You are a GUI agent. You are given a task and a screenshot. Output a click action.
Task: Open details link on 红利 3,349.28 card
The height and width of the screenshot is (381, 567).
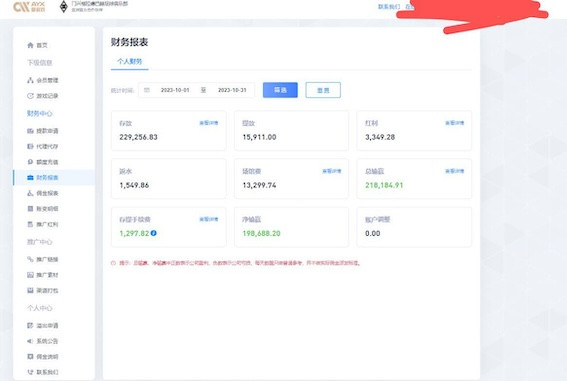point(455,123)
